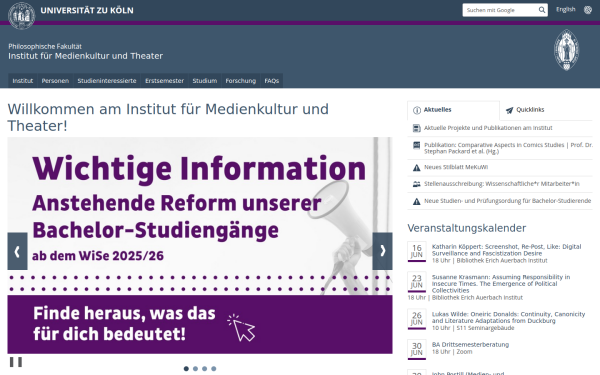Click the Veranstaltungskalender heading
Screen dimensions: 600x375
pos(467,228)
